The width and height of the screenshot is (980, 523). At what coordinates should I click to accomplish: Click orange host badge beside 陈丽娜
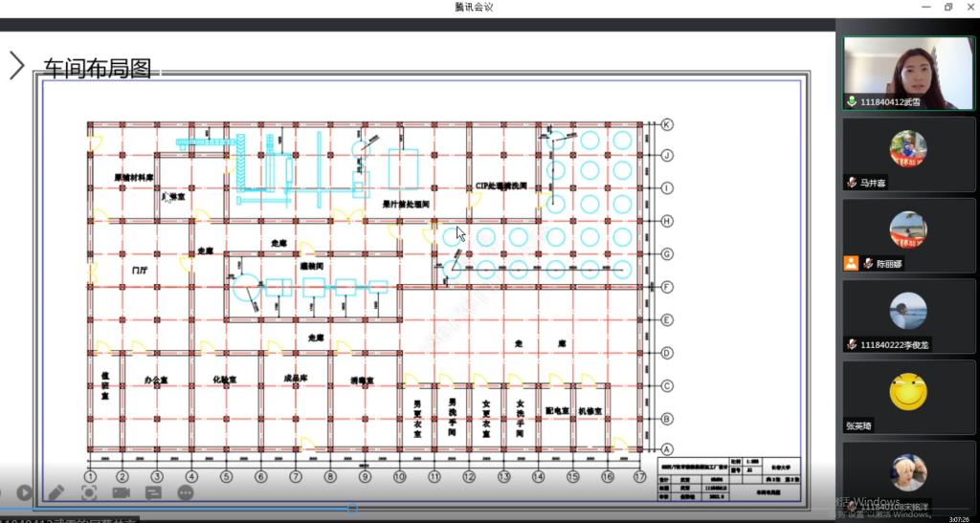pyautogui.click(x=851, y=263)
